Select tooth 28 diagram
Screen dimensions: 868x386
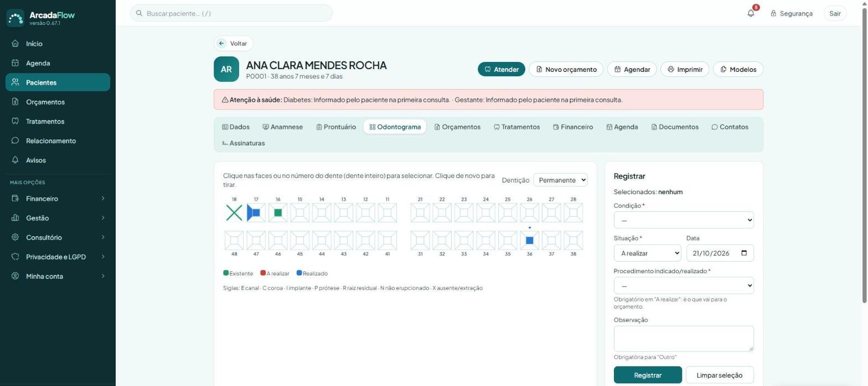(x=573, y=213)
